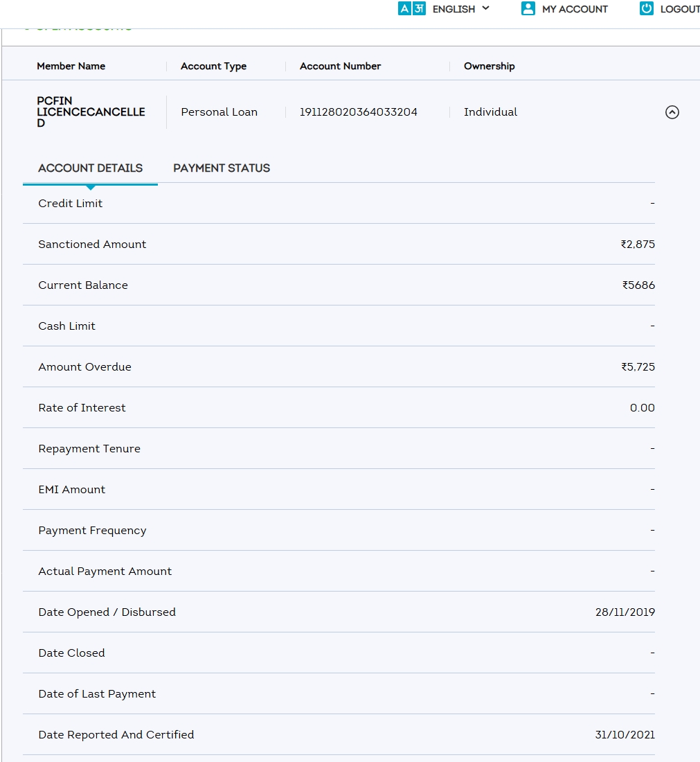Screen dimensions: 700x762
Task: Open the MY ACCOUNT text link
Action: click(x=575, y=9)
